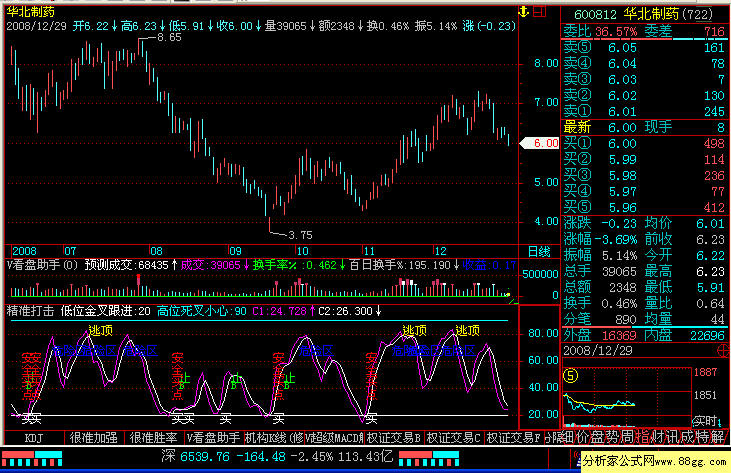Switch to the 很准加强 indicator tab
731x473 pixels.
(x=94, y=438)
